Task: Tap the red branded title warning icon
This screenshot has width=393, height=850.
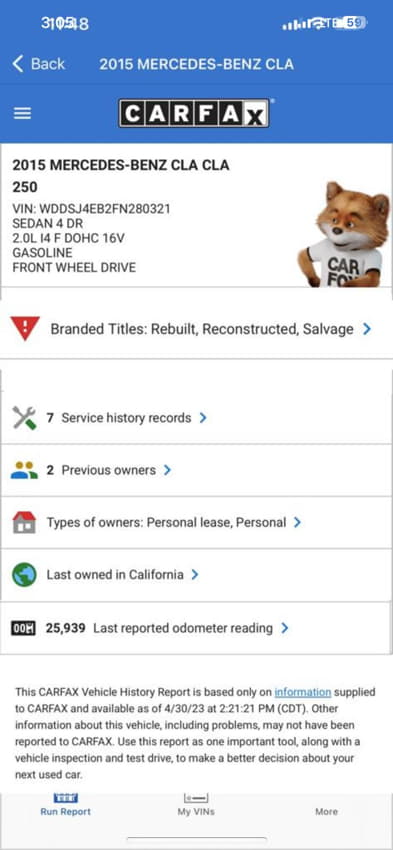Action: pos(25,329)
